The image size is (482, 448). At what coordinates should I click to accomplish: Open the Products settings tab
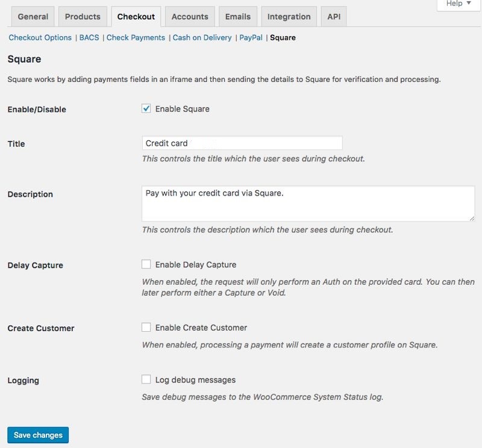84,16
